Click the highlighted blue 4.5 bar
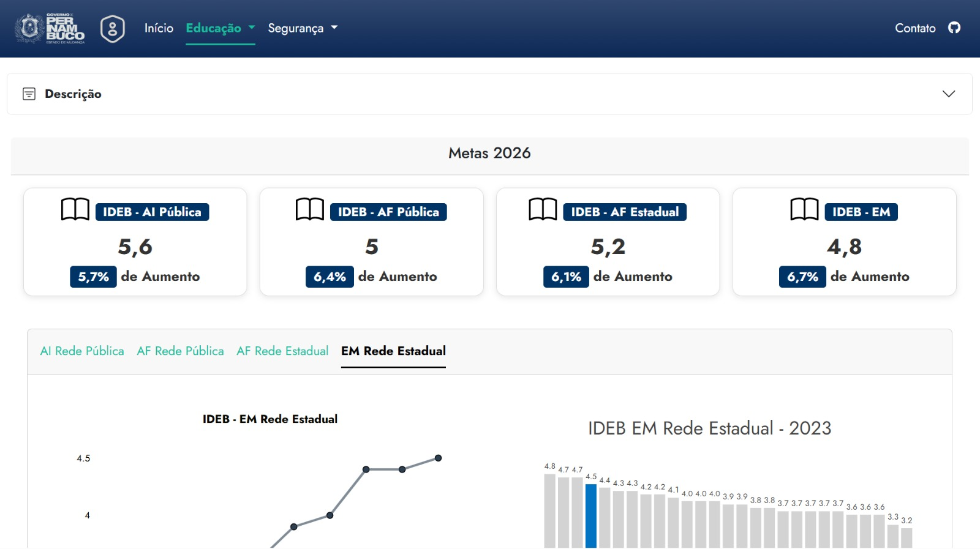Image resolution: width=980 pixels, height=549 pixels. 591,515
